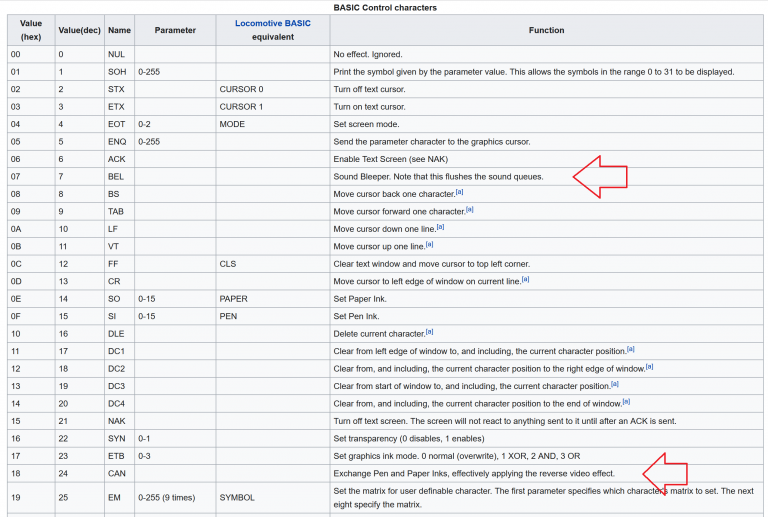Click the footnote [a] after 'Move cursor back one character'
Image resolution: width=768 pixels, height=517 pixels.
tap(458, 192)
